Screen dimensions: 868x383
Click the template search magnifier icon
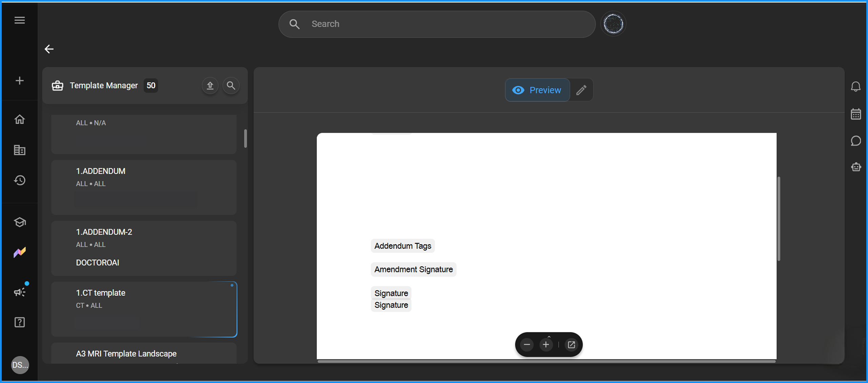click(x=231, y=86)
